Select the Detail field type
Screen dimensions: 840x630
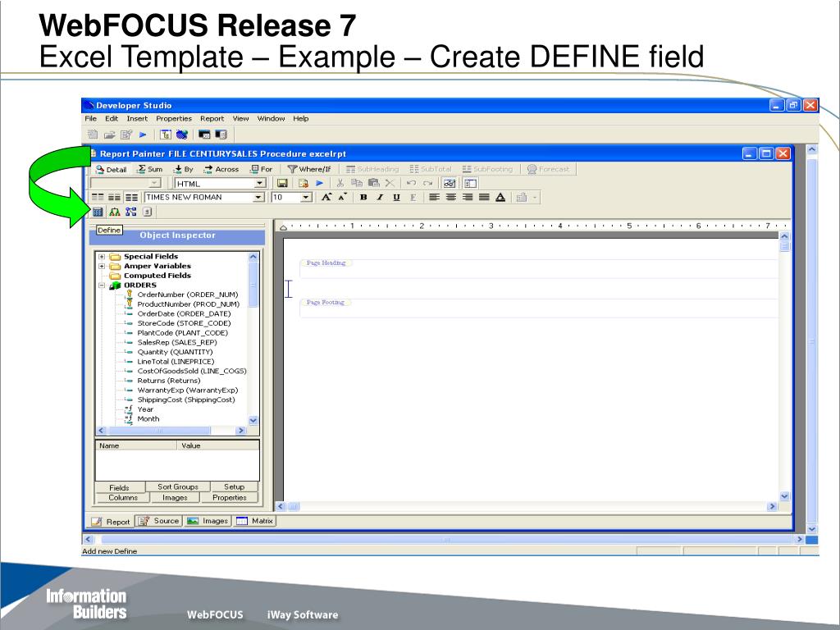click(x=111, y=169)
